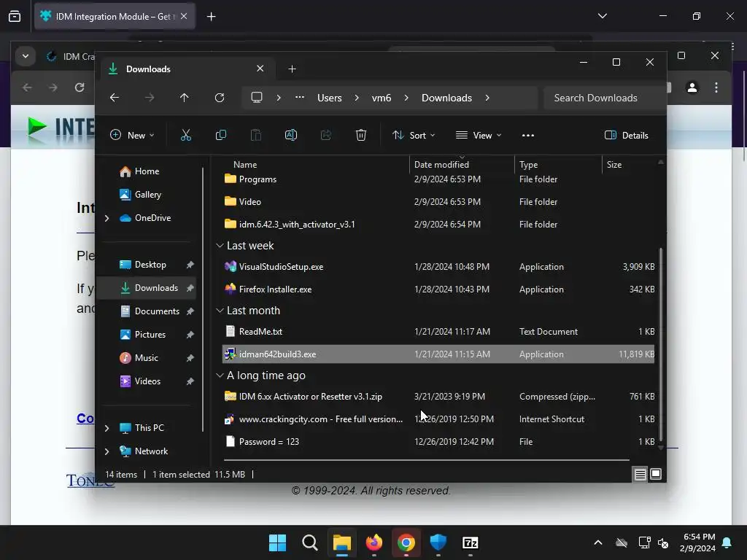Reload page in background Chrome window
This screenshot has height=560, width=747.
80,87
